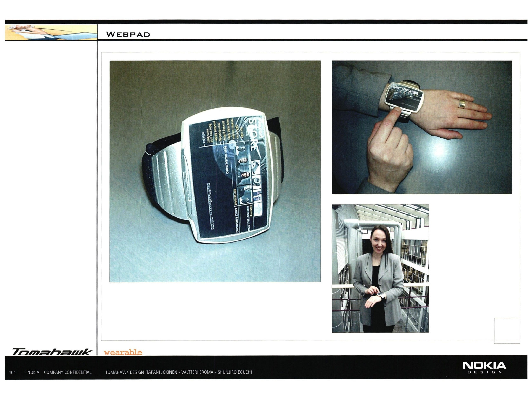Click the orange 'wearable' label

[x=123, y=352]
